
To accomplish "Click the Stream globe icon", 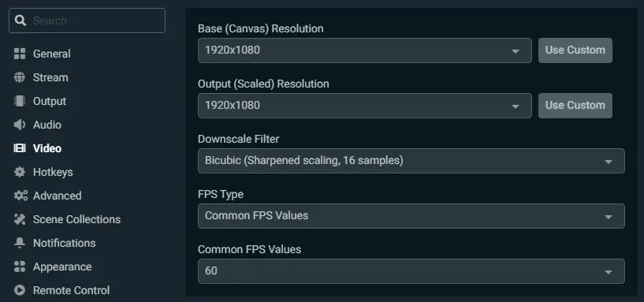I will pyautogui.click(x=19, y=77).
